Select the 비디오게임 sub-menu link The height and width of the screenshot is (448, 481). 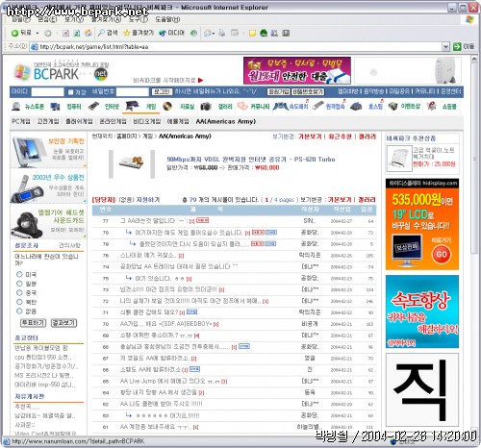pyautogui.click(x=147, y=121)
